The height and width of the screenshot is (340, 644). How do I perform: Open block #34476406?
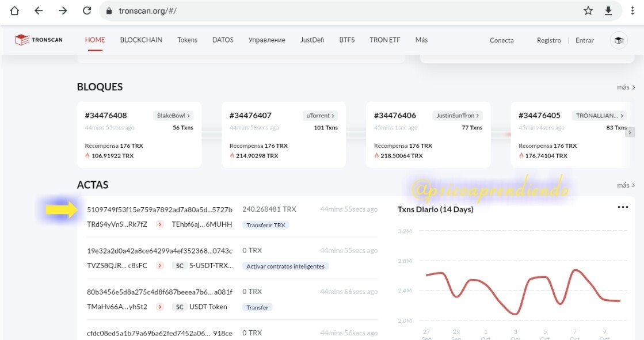click(x=395, y=116)
